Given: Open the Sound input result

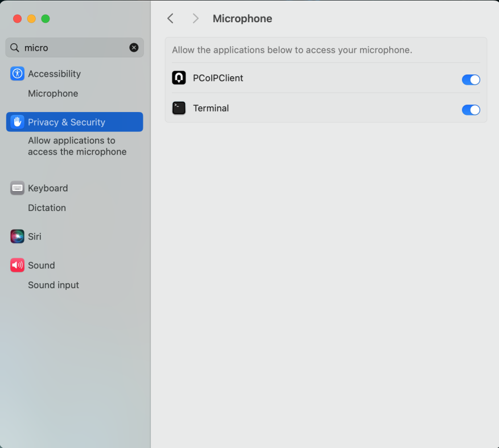Looking at the screenshot, I should (x=53, y=285).
